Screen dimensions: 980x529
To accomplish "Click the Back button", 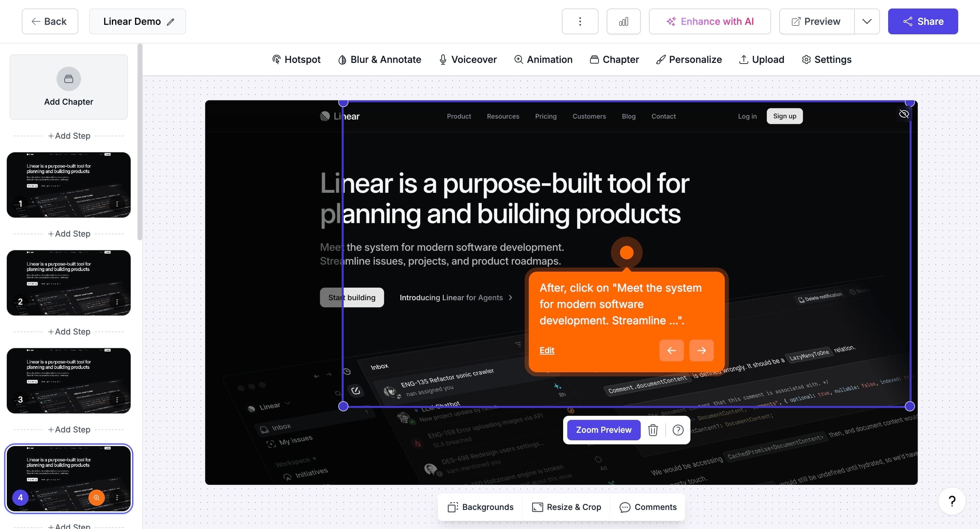I will (50, 21).
